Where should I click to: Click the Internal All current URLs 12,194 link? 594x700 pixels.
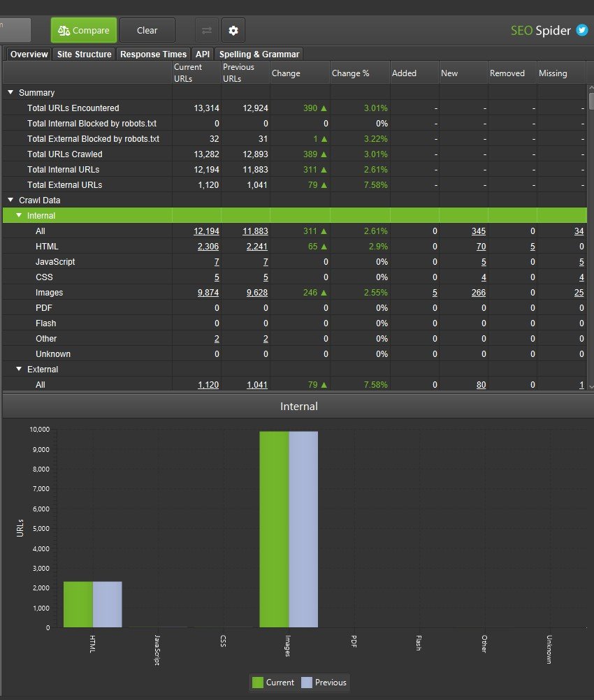(207, 231)
